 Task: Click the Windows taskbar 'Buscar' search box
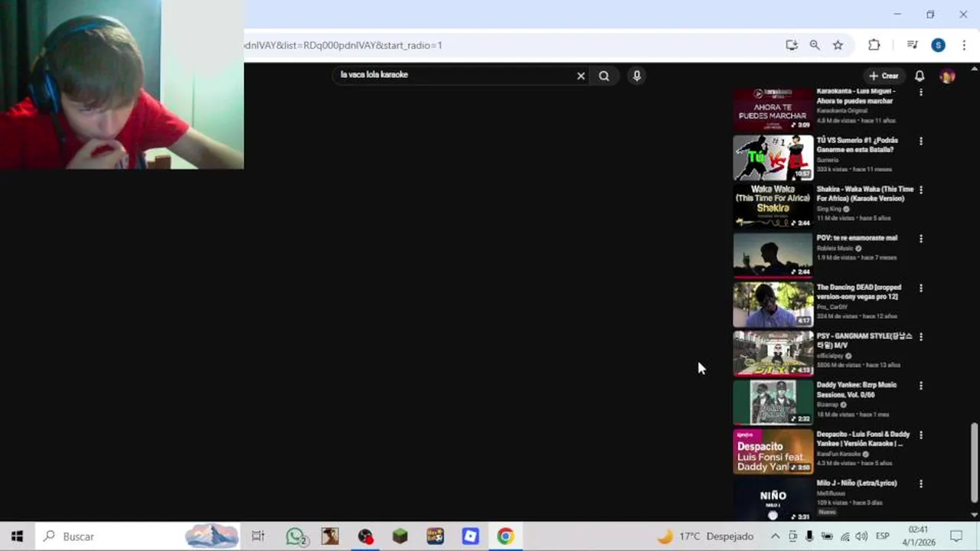click(138, 536)
